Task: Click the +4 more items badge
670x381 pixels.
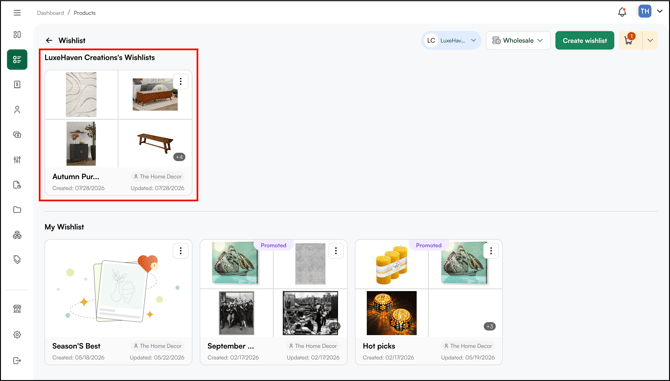Action: [179, 157]
